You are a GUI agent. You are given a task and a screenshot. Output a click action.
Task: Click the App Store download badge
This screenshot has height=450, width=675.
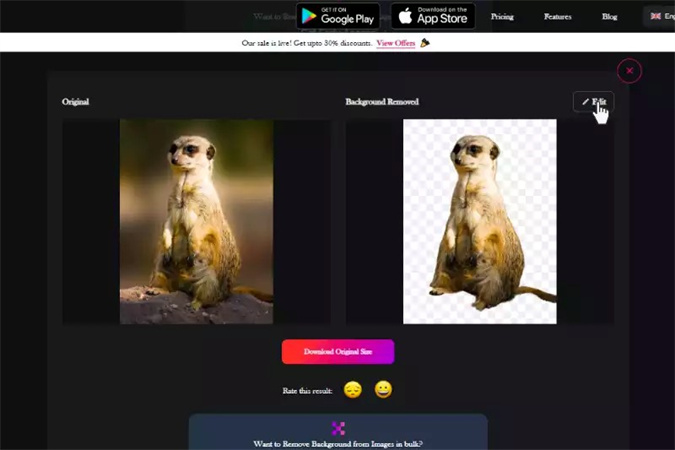[432, 16]
